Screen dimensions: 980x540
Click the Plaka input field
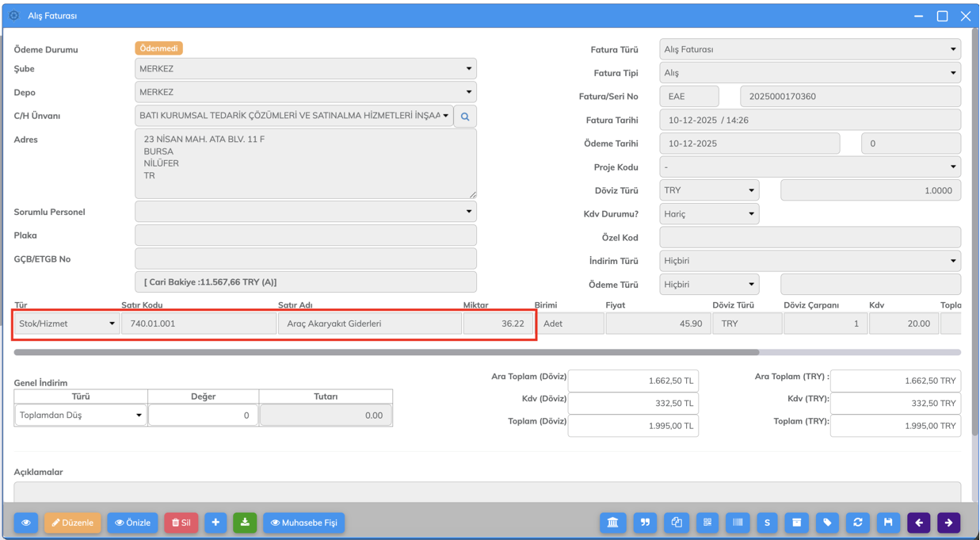305,236
